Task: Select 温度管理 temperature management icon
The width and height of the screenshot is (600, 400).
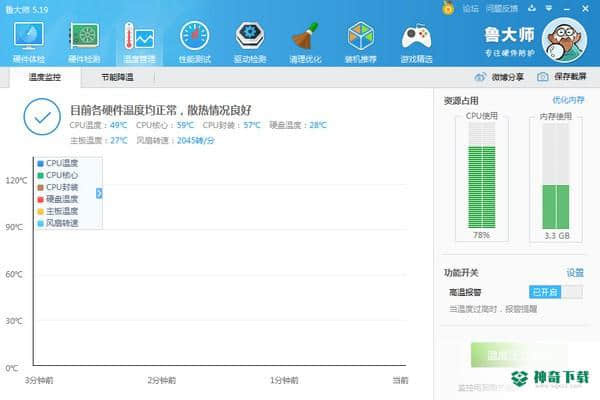Action: [139, 36]
